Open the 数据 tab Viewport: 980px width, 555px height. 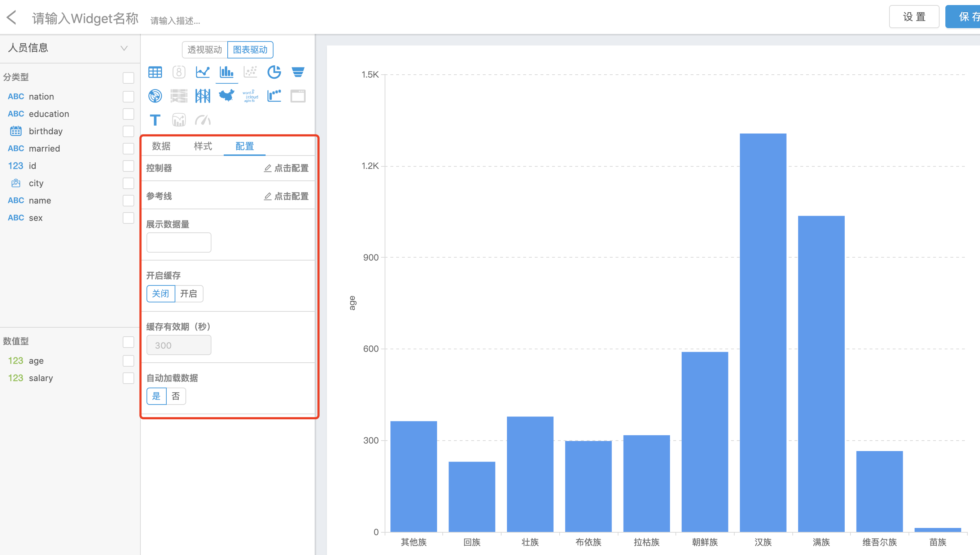point(161,146)
